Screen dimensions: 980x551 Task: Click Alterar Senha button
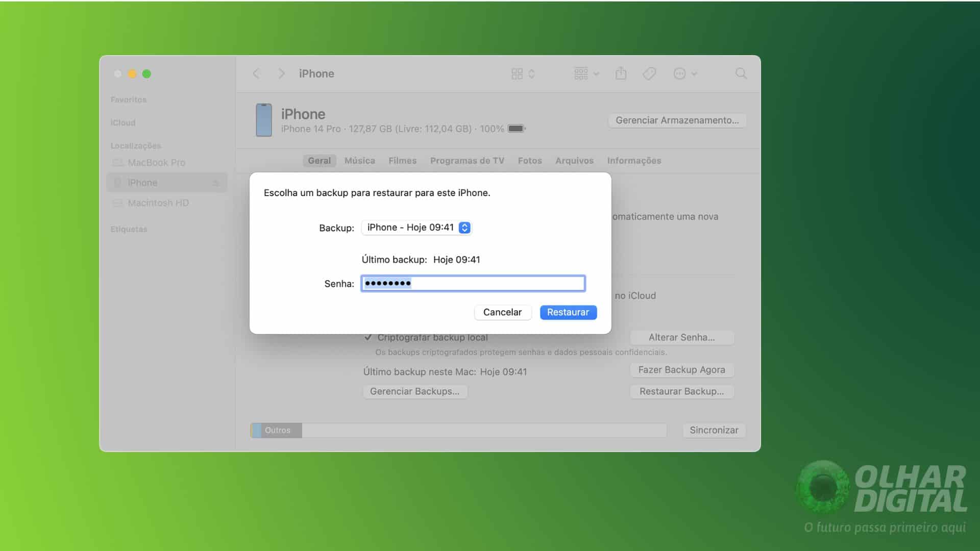682,337
